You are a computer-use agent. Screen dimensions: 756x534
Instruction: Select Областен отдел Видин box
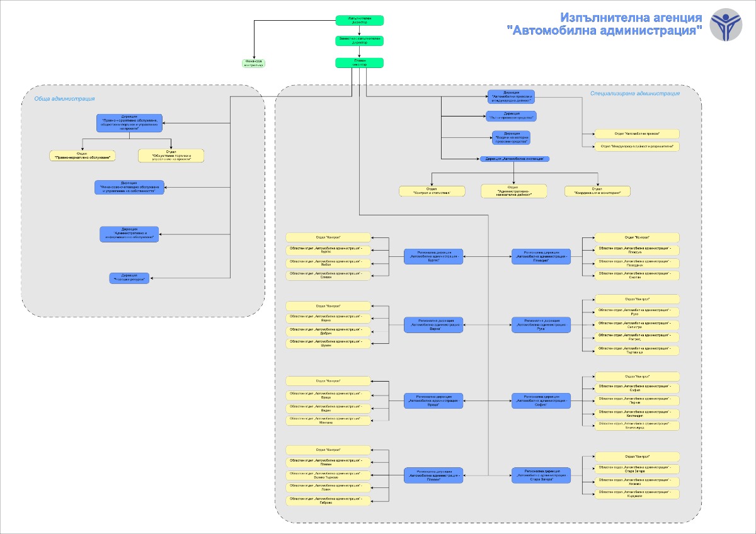[328, 408]
